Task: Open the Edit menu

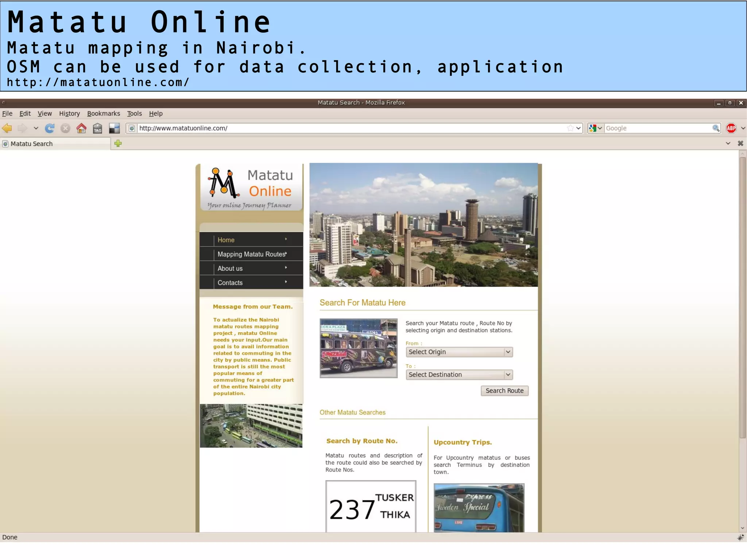Action: point(25,113)
